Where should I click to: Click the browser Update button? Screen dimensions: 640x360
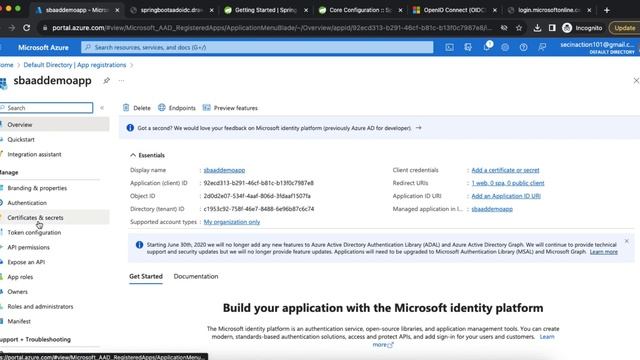(624, 28)
